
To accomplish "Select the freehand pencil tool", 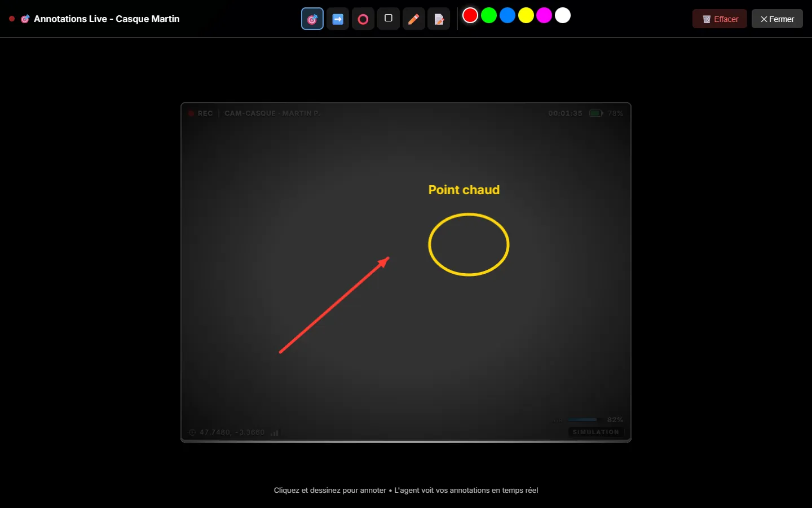I will coord(414,19).
